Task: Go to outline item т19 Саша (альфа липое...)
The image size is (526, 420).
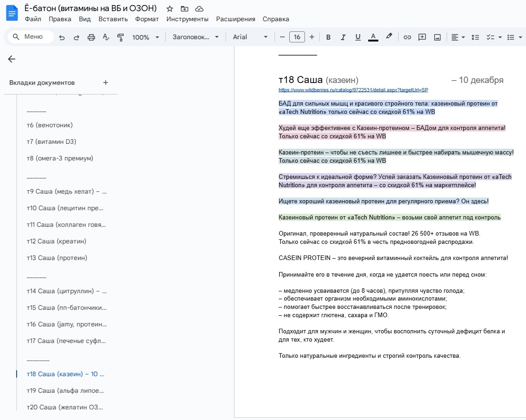Action: tap(66, 390)
